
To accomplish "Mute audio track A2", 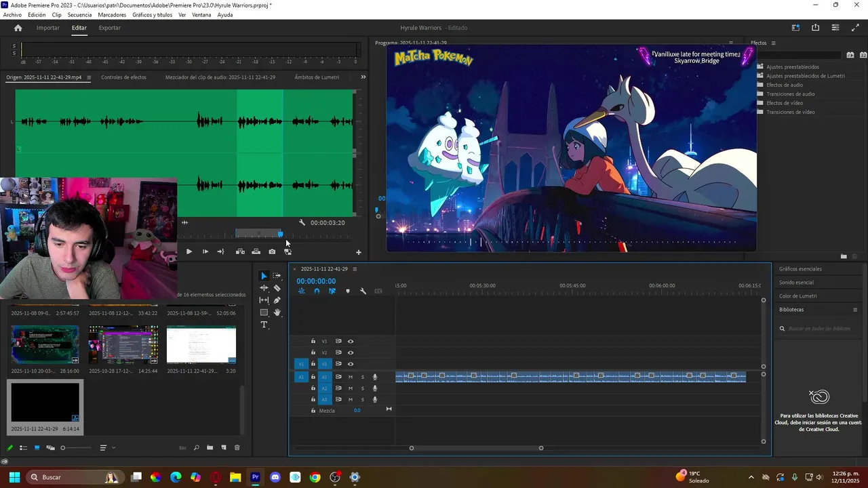I will (351, 388).
